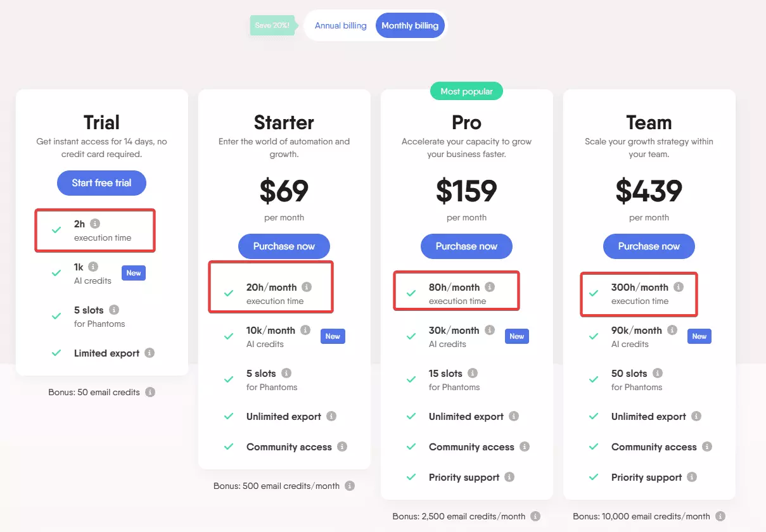Click info icon next to Team 300h/month
766x532 pixels.
[678, 287]
